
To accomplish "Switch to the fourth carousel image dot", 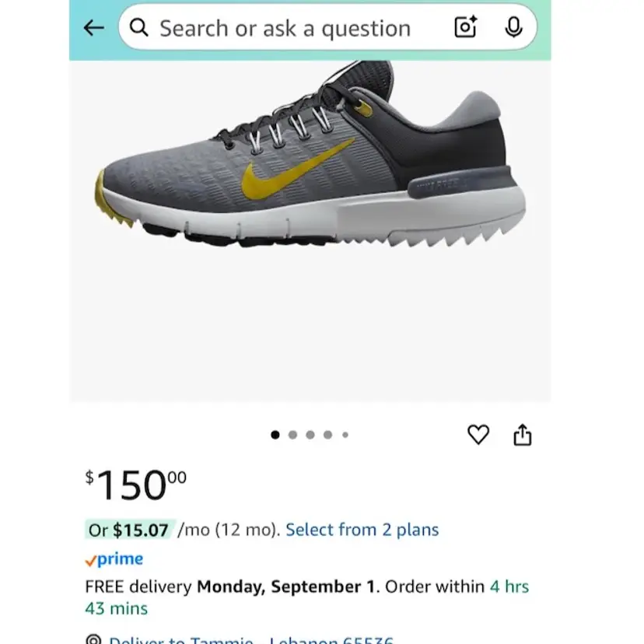I will click(328, 435).
